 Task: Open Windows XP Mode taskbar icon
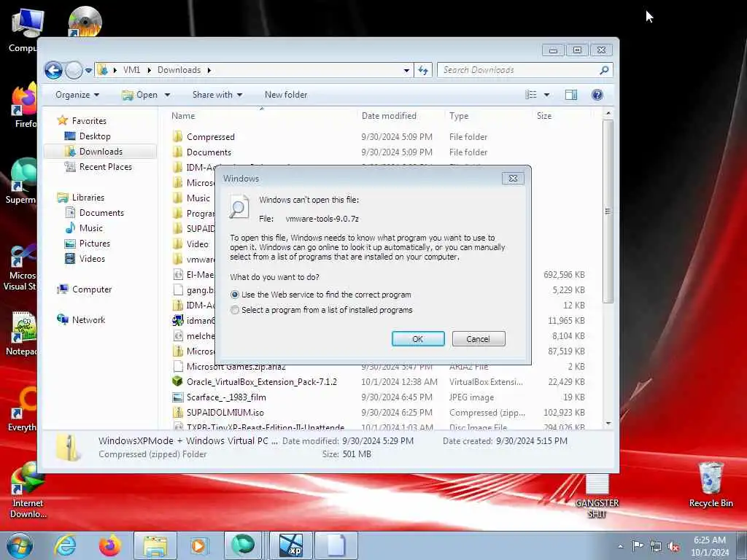290,545
